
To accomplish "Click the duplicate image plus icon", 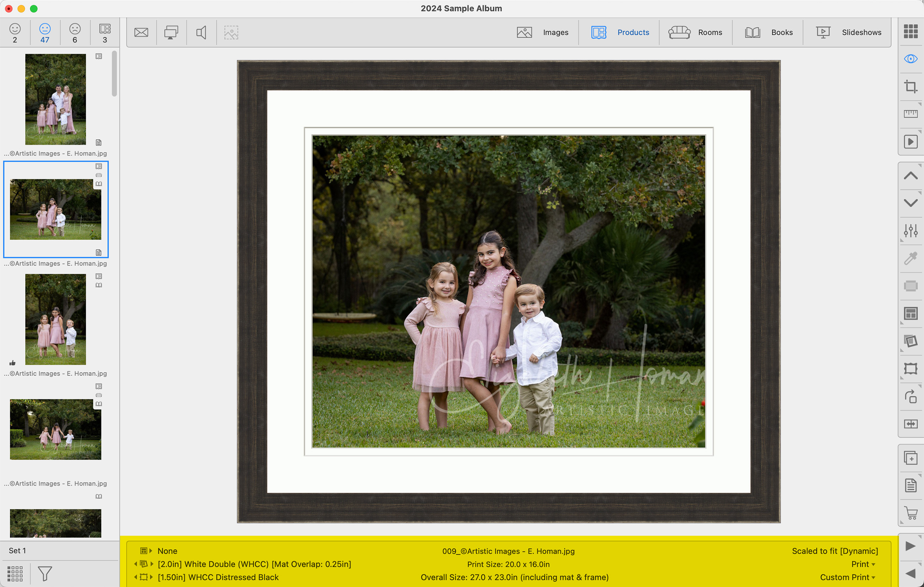I will tap(910, 458).
